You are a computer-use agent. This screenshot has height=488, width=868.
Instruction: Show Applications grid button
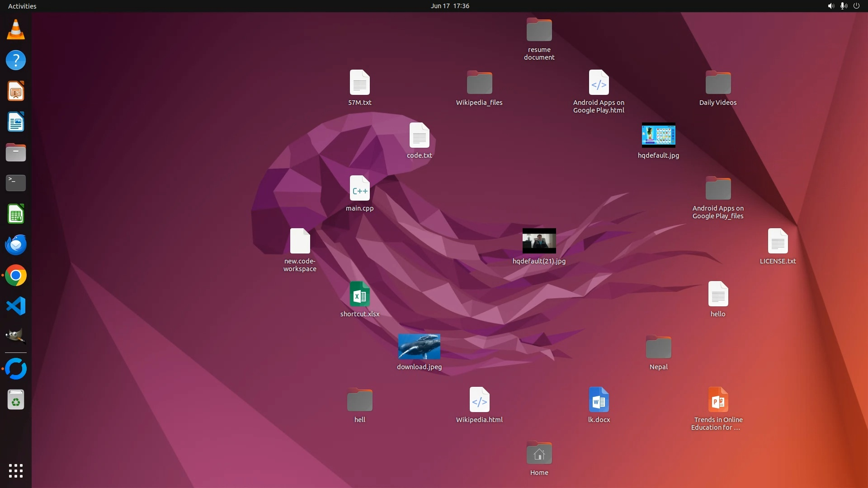(16, 470)
